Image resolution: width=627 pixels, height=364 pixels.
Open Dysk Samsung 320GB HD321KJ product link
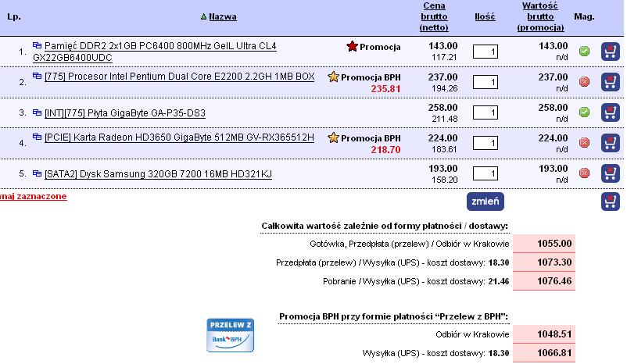pyautogui.click(x=159, y=174)
